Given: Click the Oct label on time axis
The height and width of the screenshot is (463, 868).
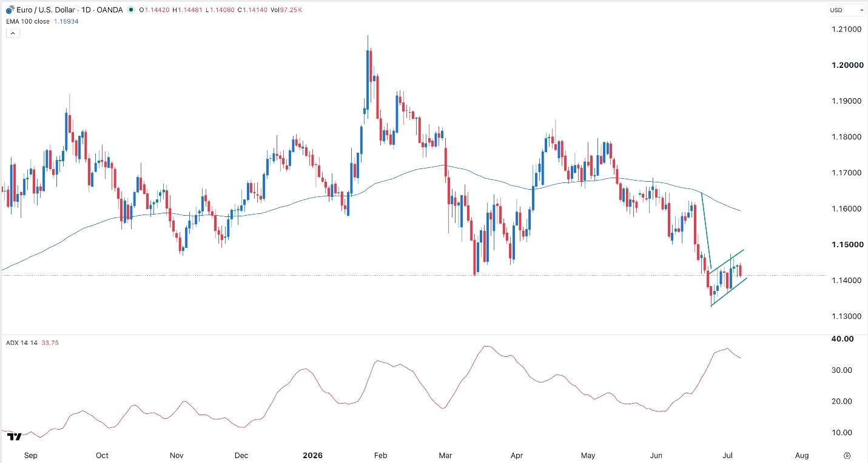Looking at the screenshot, I should (x=102, y=455).
